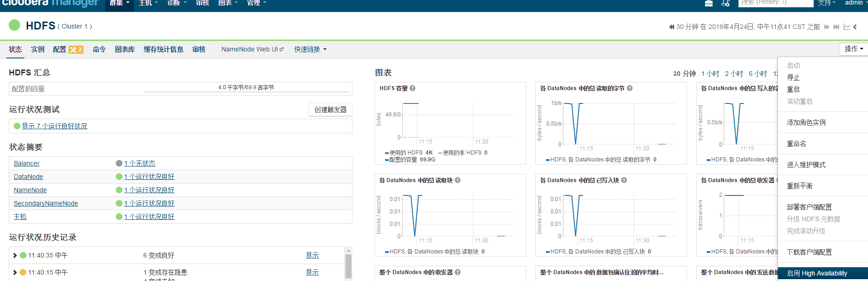
Task: Collapse the time selector arrow
Action: (x=855, y=27)
